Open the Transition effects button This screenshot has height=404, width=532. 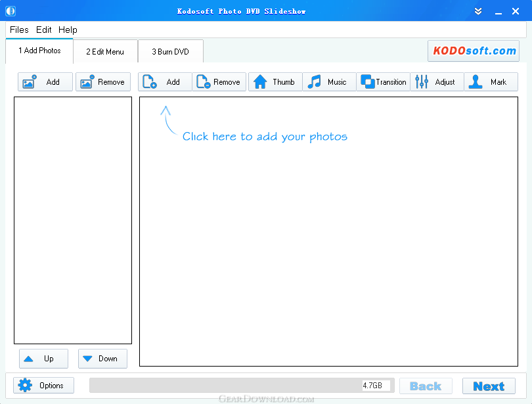(384, 81)
